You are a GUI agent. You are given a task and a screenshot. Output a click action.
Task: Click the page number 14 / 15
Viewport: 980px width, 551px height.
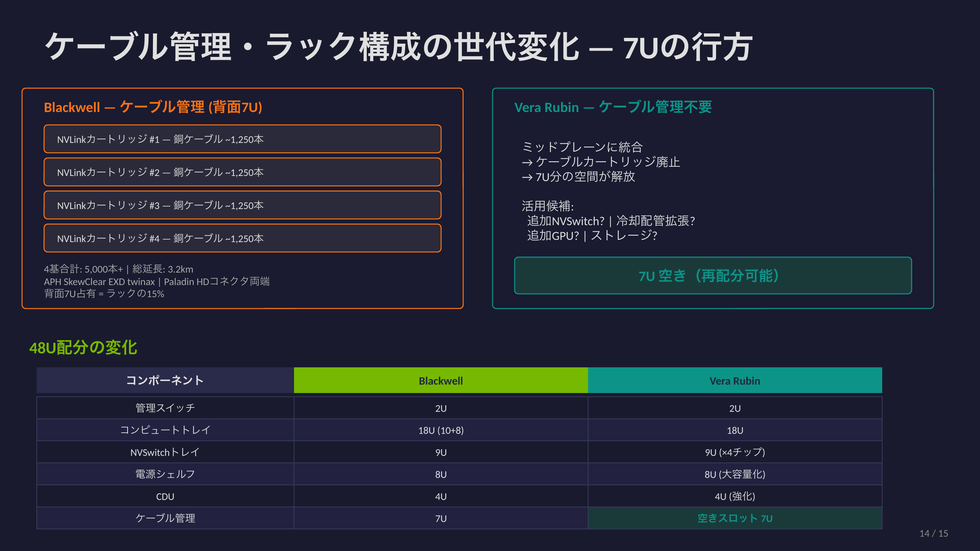[x=933, y=533]
